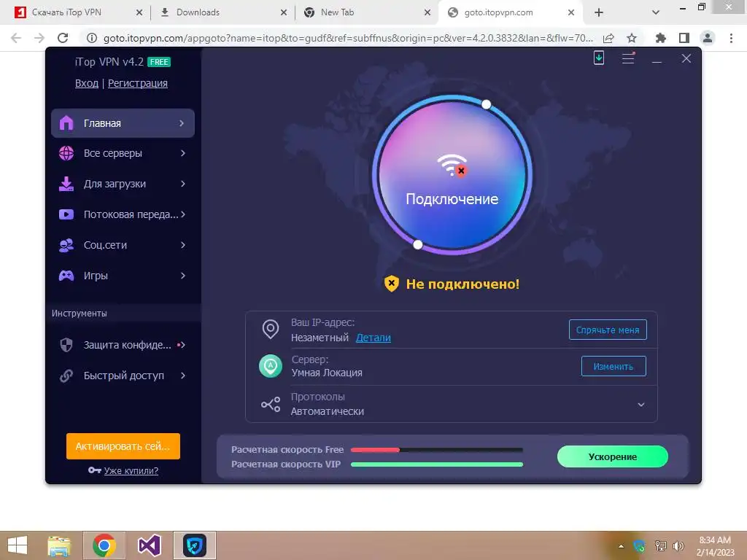Image resolution: width=747 pixels, height=560 pixels.
Task: Open the Уже купили? link
Action: tap(131, 470)
